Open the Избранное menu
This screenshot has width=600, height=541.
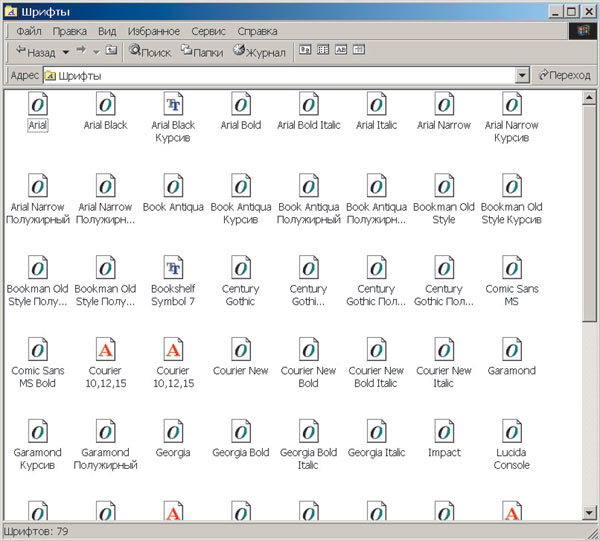point(153,31)
